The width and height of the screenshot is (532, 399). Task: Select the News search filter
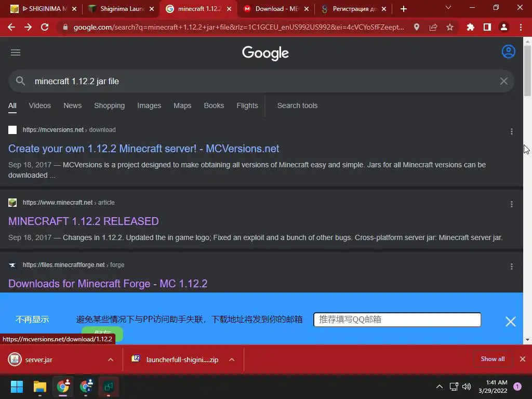73,105
